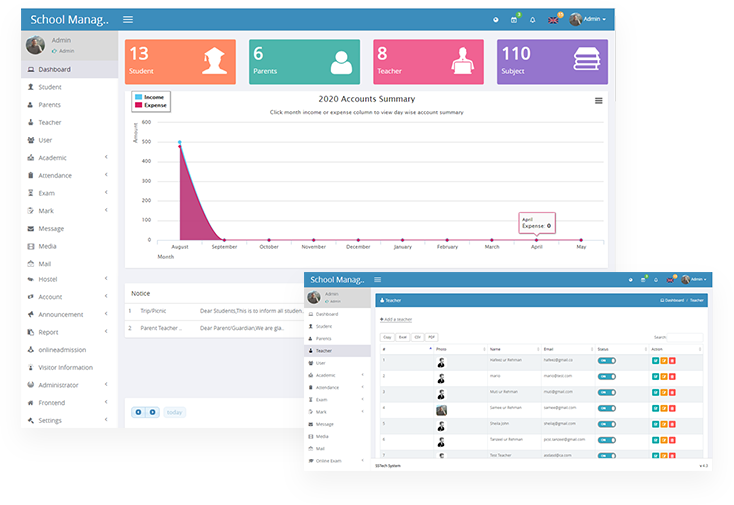This screenshot has width=734, height=505.
Task: Click the person icon on Parents card
Action: click(x=341, y=62)
